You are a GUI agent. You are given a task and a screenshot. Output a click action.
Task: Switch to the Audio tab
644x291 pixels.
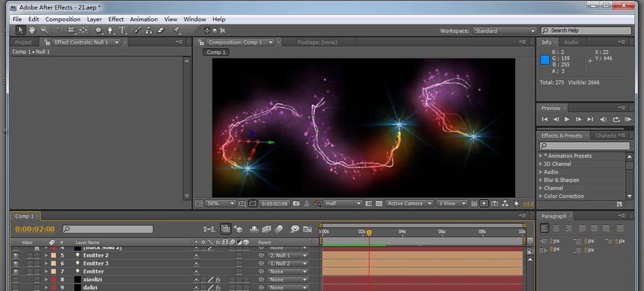click(571, 42)
